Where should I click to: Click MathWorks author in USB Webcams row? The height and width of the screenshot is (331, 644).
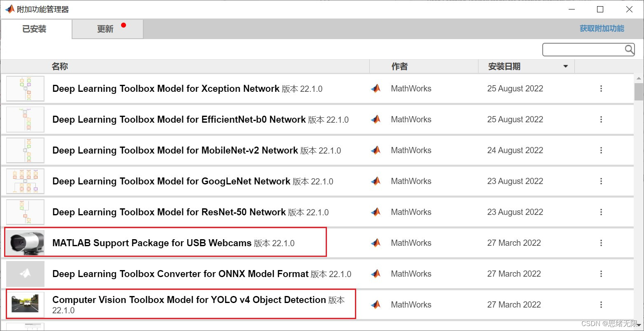coord(411,243)
